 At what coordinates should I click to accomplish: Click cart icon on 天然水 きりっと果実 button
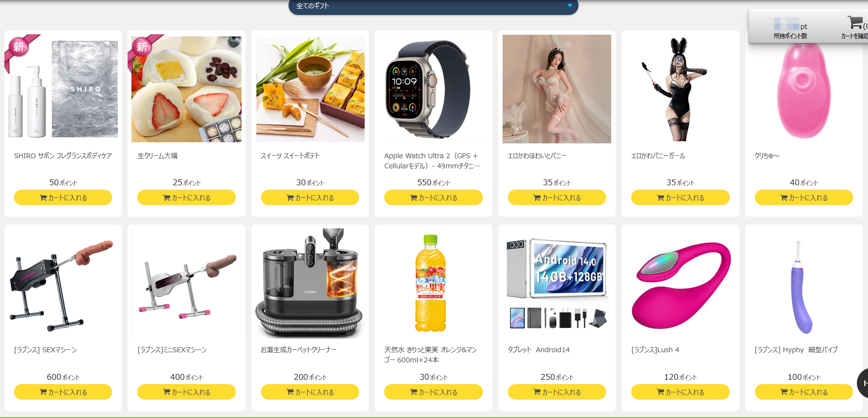click(x=413, y=392)
